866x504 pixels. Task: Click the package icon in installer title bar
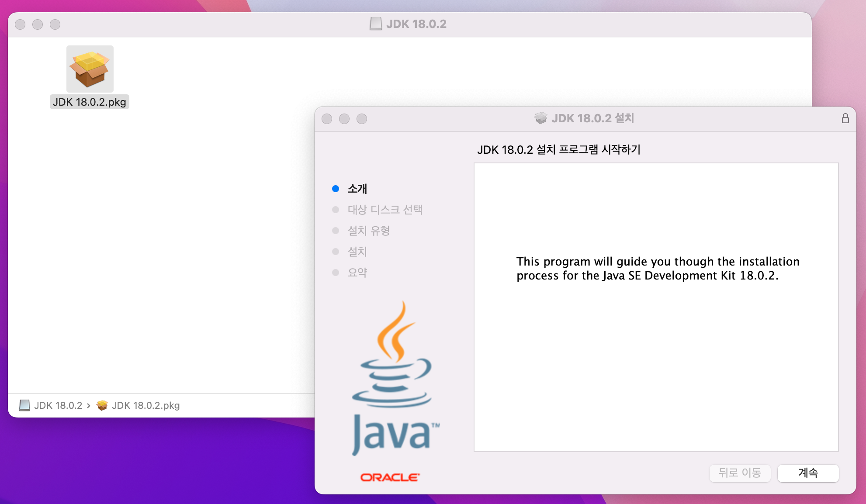(x=541, y=118)
